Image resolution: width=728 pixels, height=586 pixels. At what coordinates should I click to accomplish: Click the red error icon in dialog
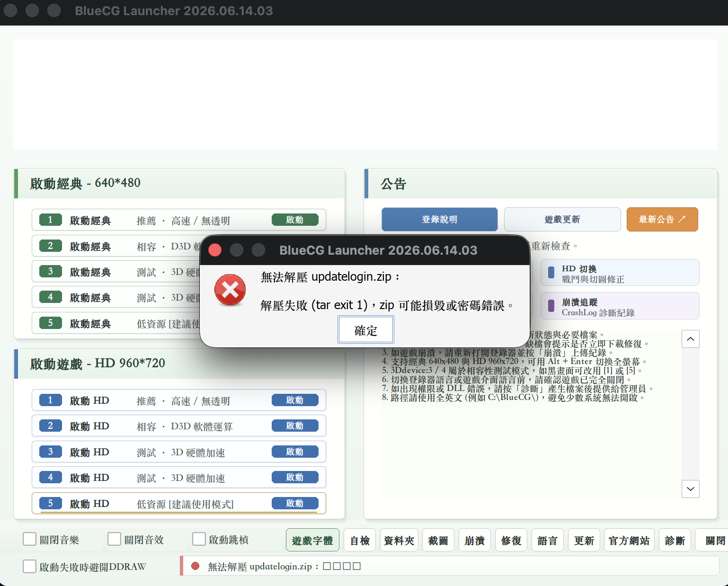[x=230, y=290]
